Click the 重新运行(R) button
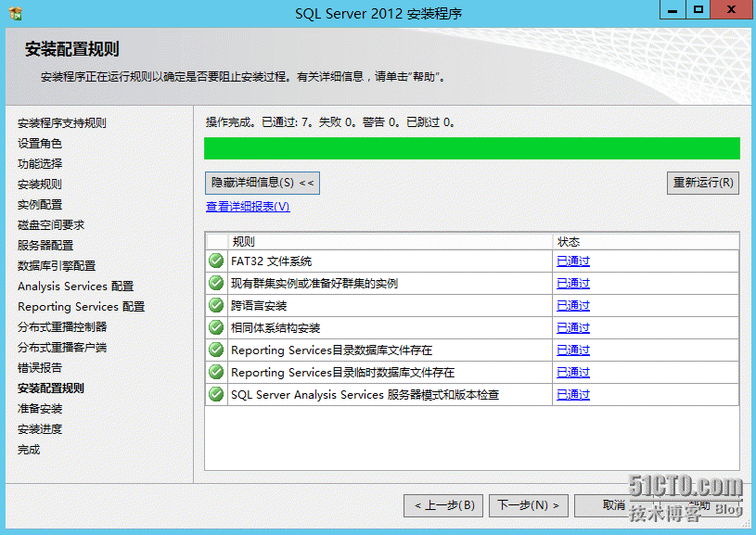Image resolution: width=756 pixels, height=535 pixels. point(703,184)
